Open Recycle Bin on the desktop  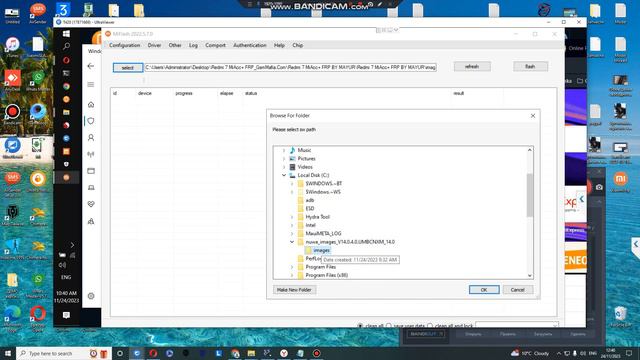point(620,317)
